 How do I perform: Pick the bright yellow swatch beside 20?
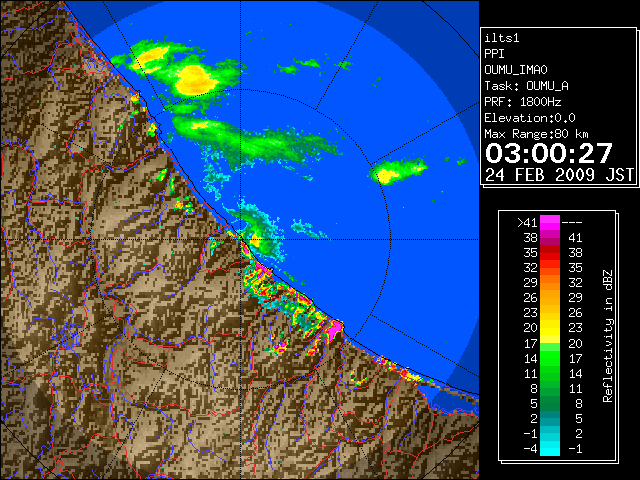click(x=550, y=328)
